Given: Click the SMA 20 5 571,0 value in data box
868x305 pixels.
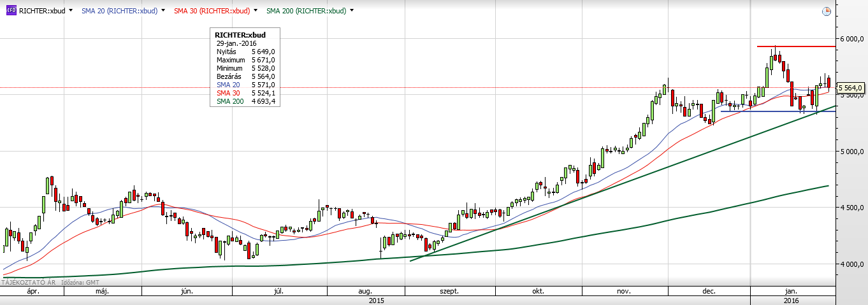Looking at the screenshot, I should click(263, 85).
